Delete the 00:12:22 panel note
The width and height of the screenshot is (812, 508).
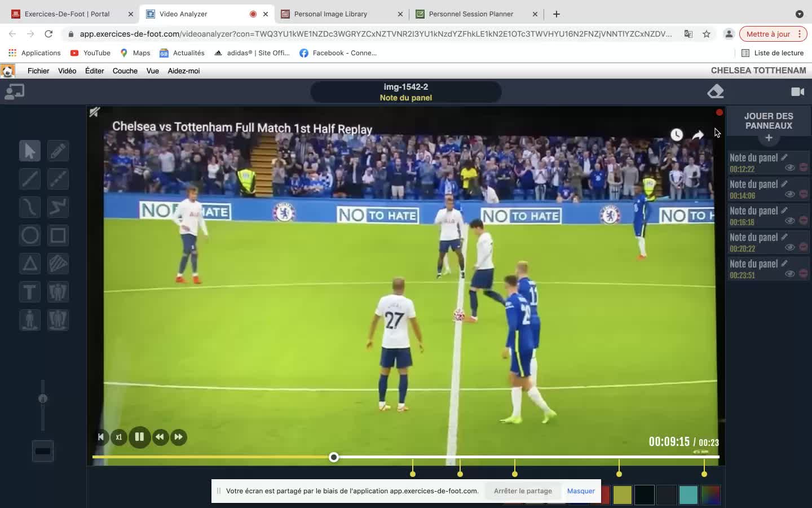pos(804,168)
